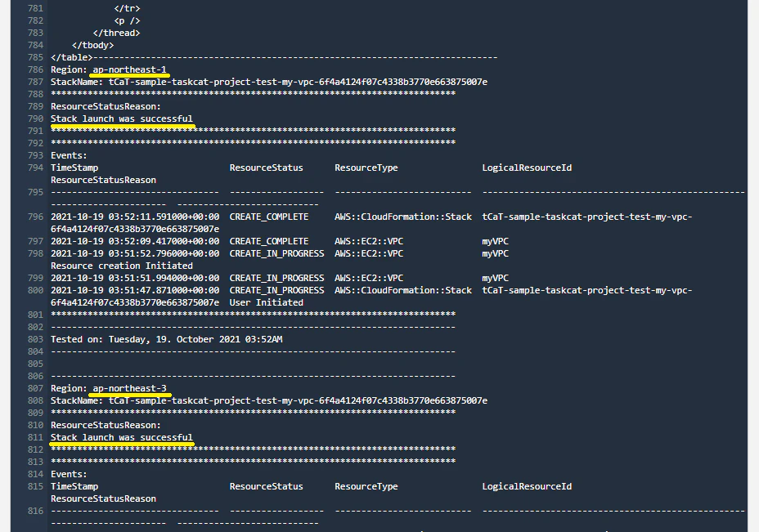The width and height of the screenshot is (759, 532).
Task: Click the timestamp 03:52:09.417000 on line 797
Action: tap(164, 241)
